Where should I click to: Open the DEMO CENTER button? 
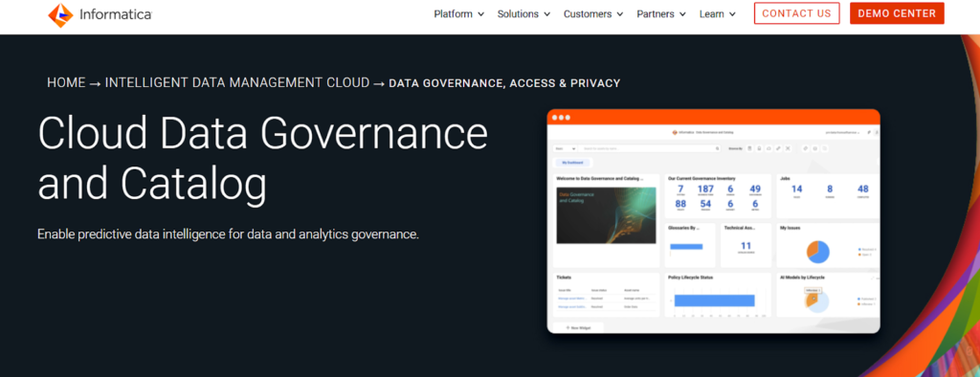[897, 13]
